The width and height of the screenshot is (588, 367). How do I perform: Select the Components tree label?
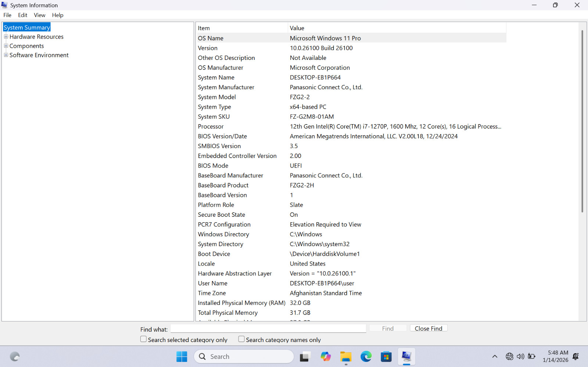(26, 46)
